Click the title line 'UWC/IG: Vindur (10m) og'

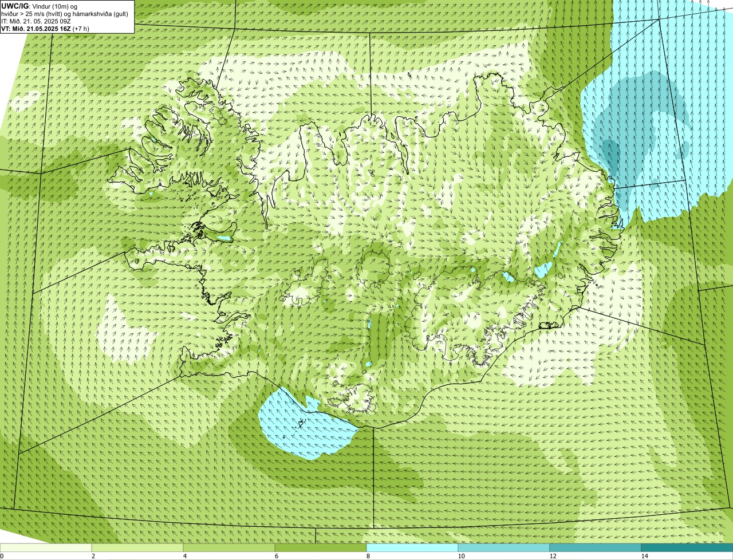[40, 6]
